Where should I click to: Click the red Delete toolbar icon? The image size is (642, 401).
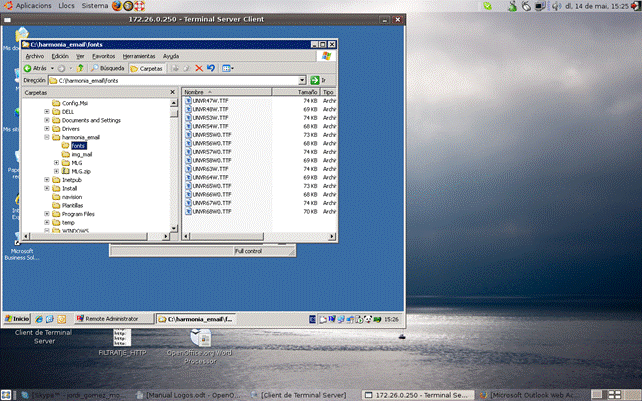pyautogui.click(x=198, y=68)
